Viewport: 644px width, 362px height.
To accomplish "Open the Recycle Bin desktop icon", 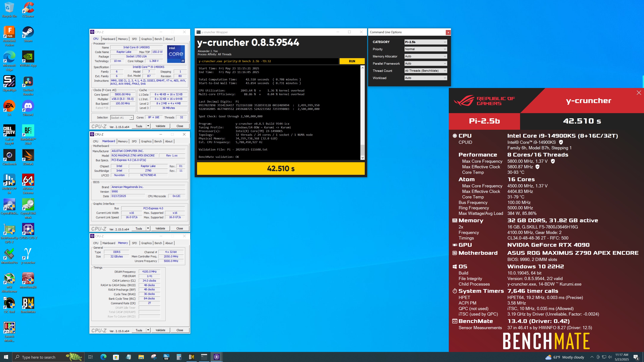I will click(x=9, y=10).
